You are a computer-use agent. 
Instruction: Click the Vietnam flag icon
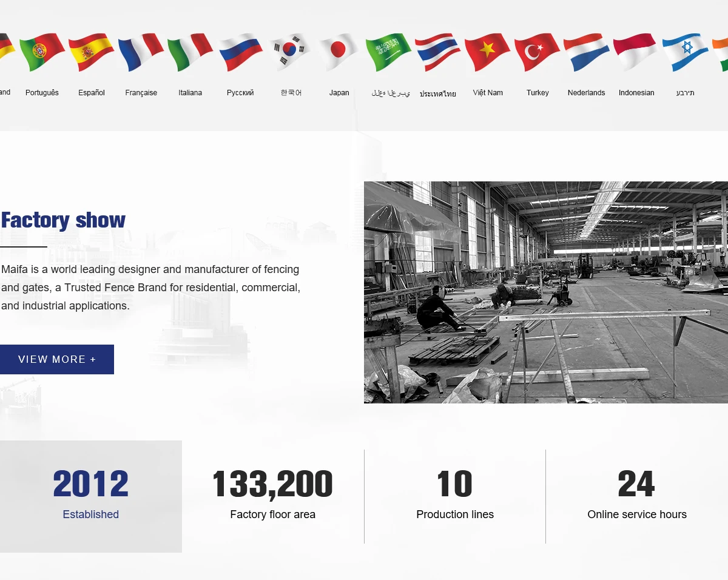[x=488, y=52]
